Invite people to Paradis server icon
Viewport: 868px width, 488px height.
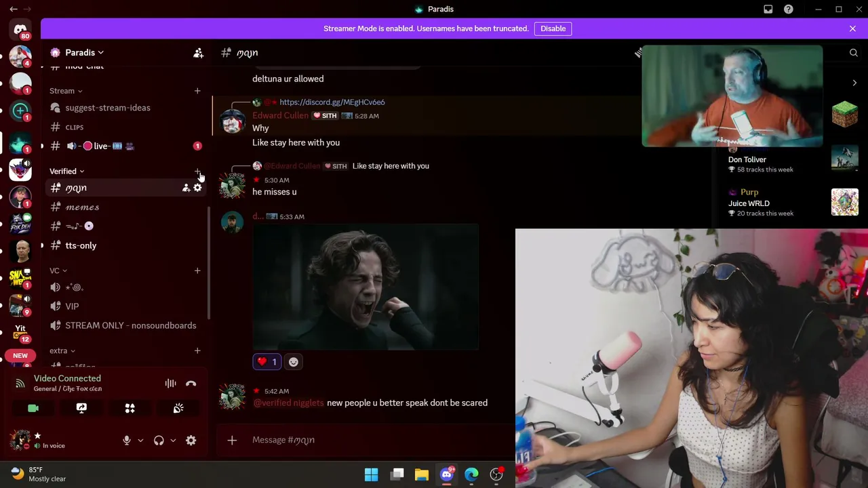[198, 53]
